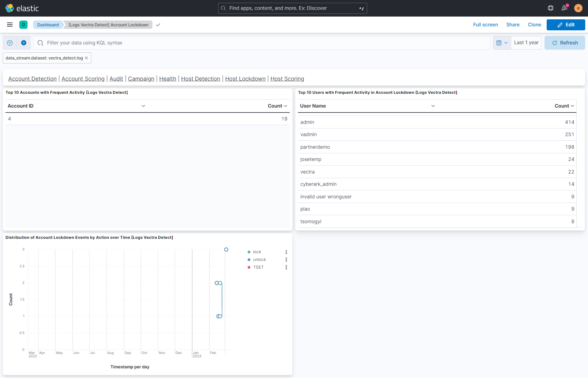Expand the Account ID column menu

coord(143,106)
